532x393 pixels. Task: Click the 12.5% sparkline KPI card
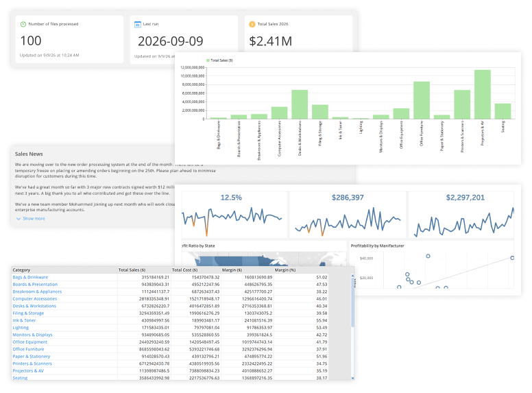(x=234, y=215)
